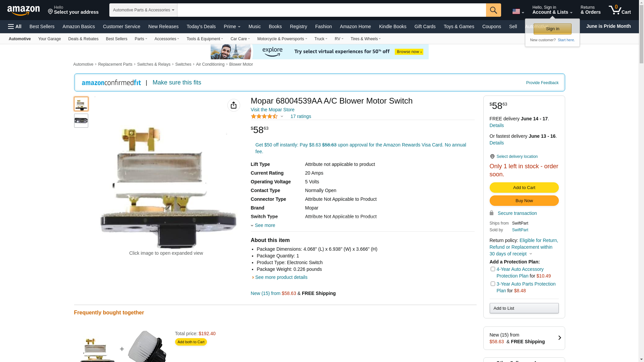Click the search magnifier button
Screen dimensions: 644x362
[493, 10]
